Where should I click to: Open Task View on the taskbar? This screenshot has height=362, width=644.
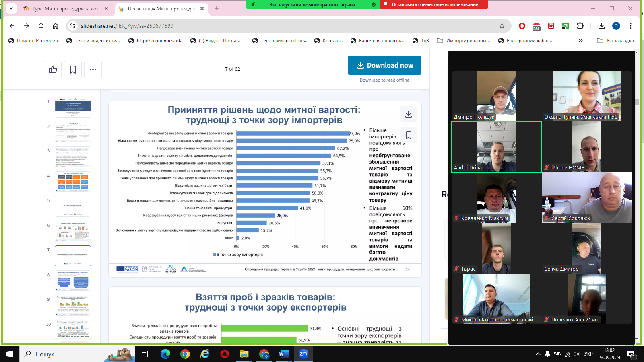coord(145,354)
